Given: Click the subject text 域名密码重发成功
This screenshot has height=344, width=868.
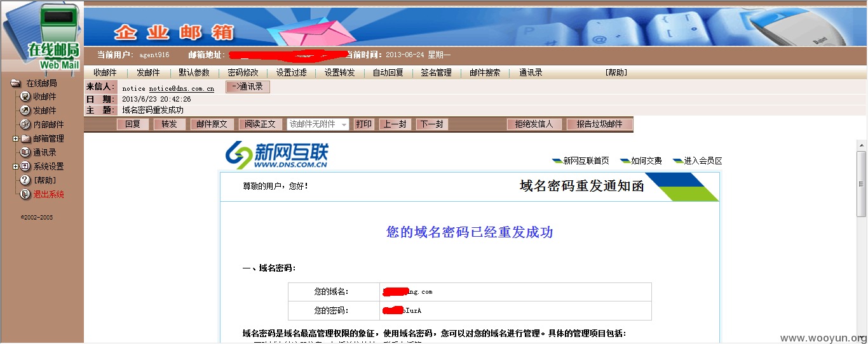Looking at the screenshot, I should click(x=153, y=110).
